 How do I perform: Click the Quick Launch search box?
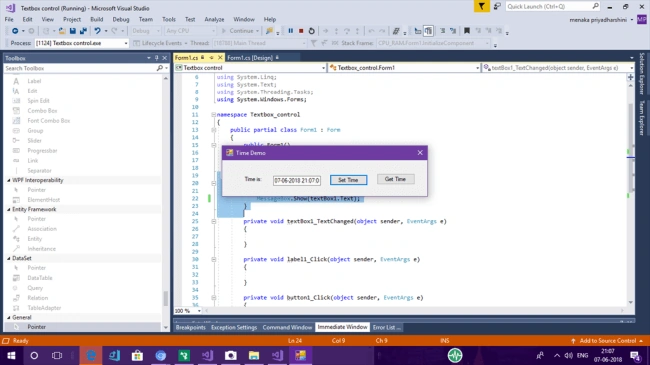(553, 6)
